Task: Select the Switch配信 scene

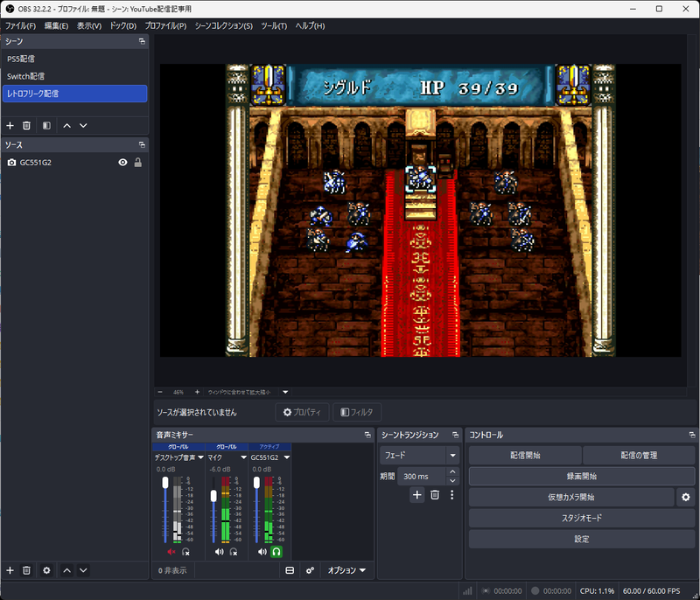Action: tap(75, 76)
